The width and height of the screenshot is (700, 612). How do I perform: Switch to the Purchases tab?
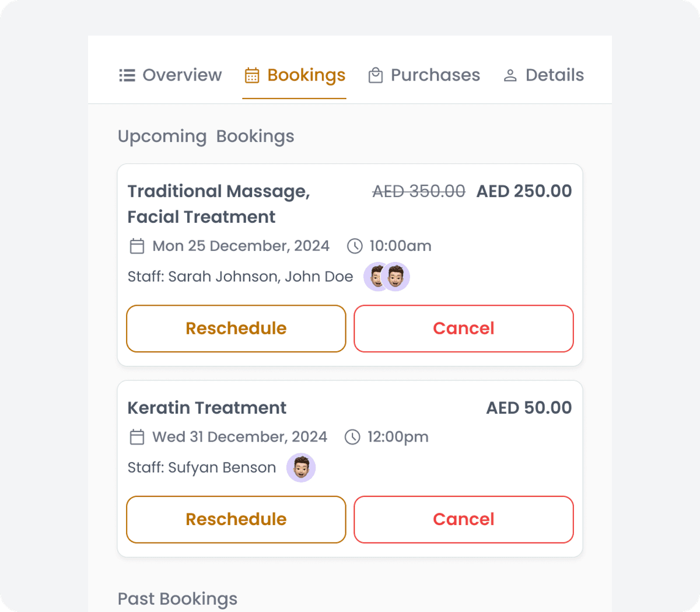(x=435, y=75)
